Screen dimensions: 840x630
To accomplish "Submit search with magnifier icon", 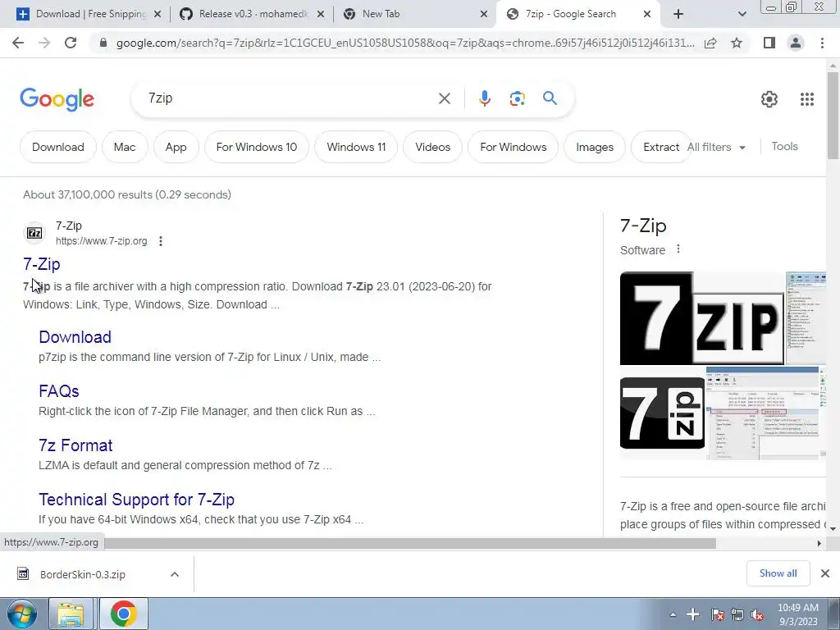I will [x=550, y=98].
